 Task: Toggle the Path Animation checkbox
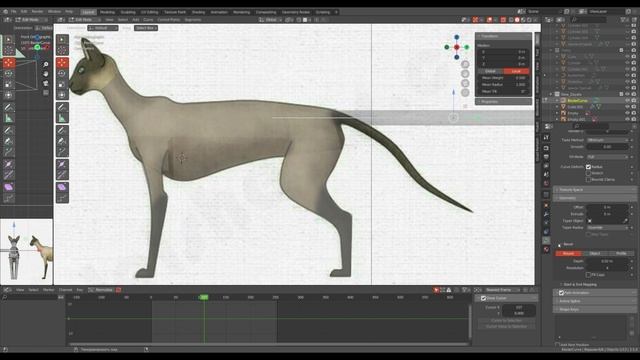(x=561, y=293)
